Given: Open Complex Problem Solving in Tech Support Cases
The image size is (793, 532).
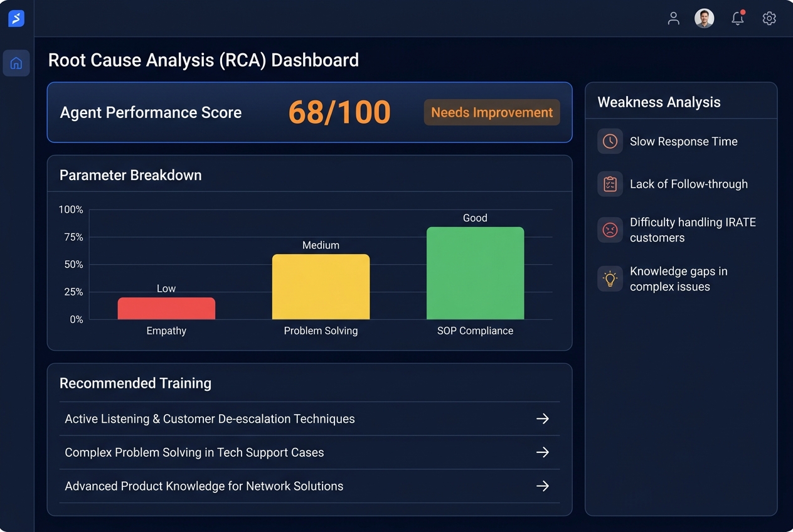Looking at the screenshot, I should (309, 452).
